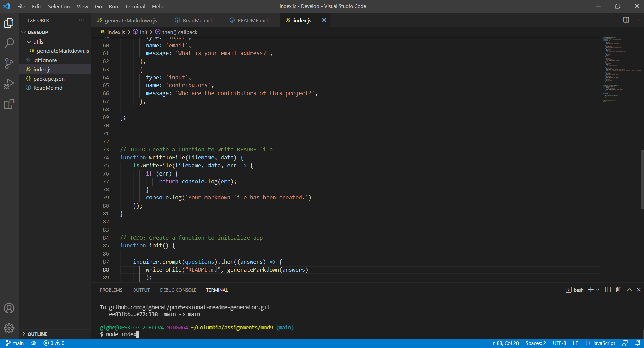
Task: Kill terminal with trash icon
Action: (x=618, y=290)
